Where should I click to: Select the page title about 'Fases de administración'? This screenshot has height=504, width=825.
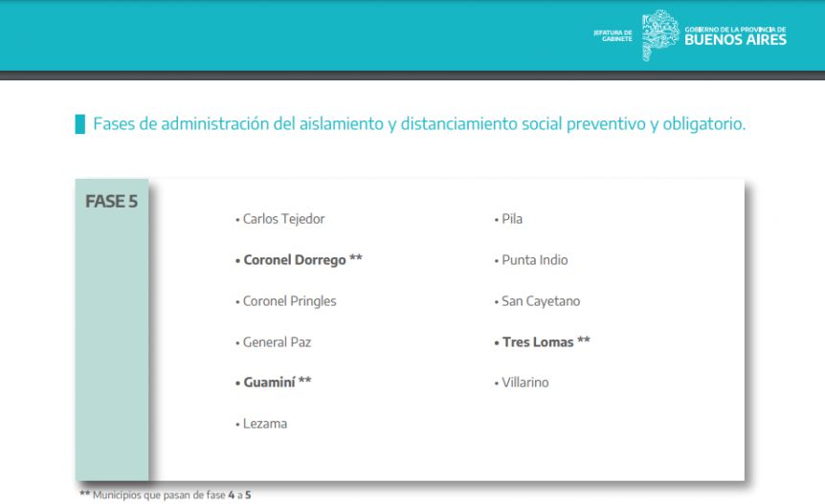pos(419,124)
